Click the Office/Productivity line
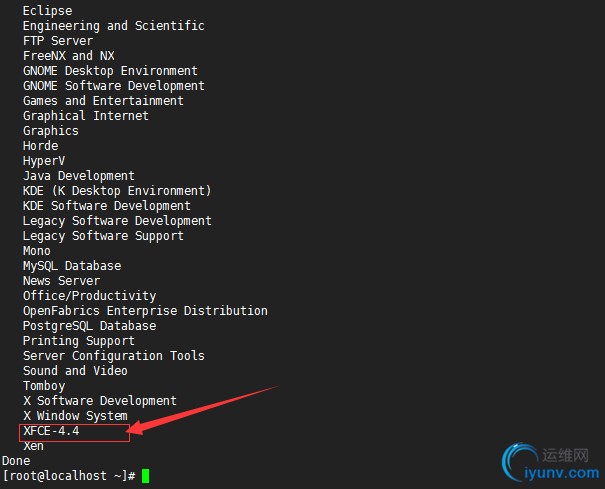Screen dimensions: 605x489 (90, 296)
